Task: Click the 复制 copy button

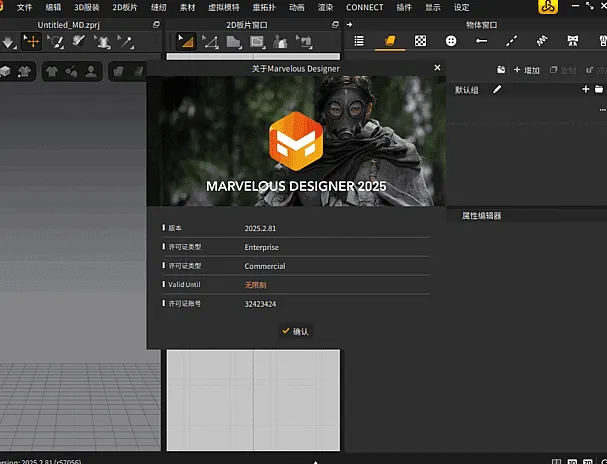Action: (563, 70)
